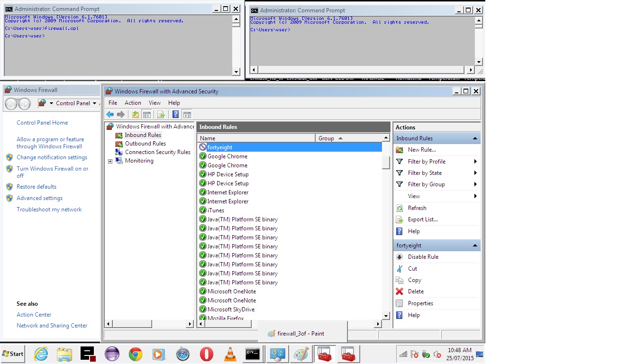Open the File menu
Image resolution: width=636 pixels, height=364 pixels.
113,103
